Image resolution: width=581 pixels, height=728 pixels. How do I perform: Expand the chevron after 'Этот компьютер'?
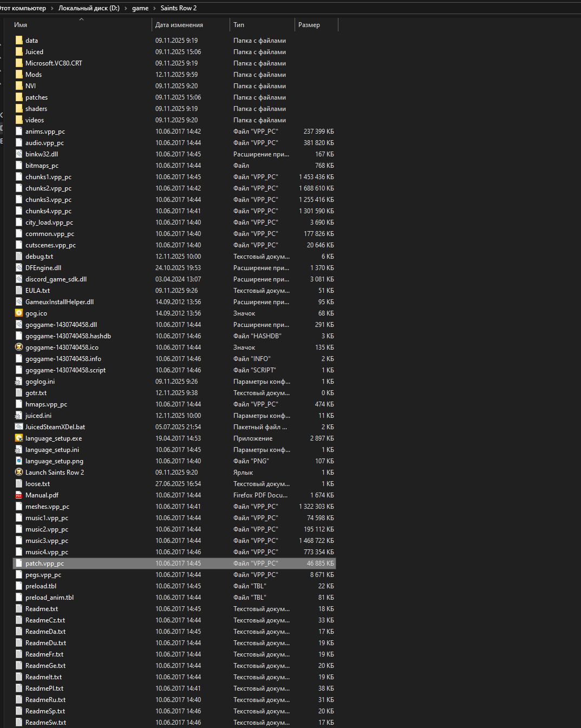pyautogui.click(x=53, y=8)
